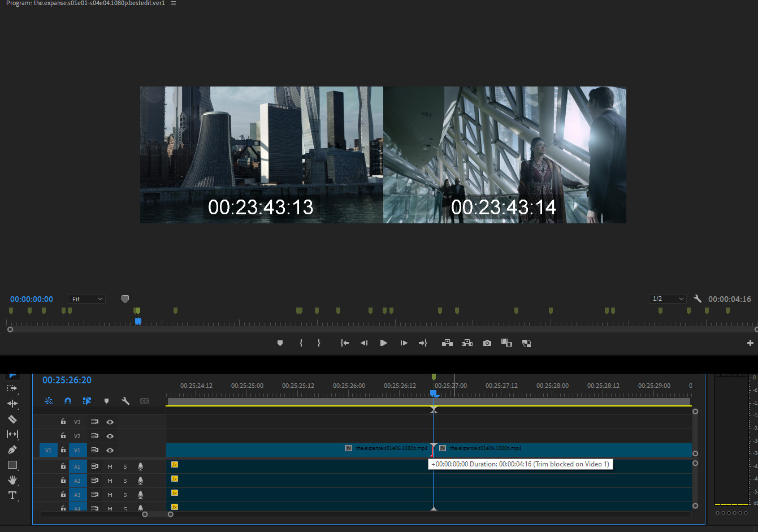Toggle lock on track V3
Viewport: 758px width, 532px height.
[x=63, y=422]
